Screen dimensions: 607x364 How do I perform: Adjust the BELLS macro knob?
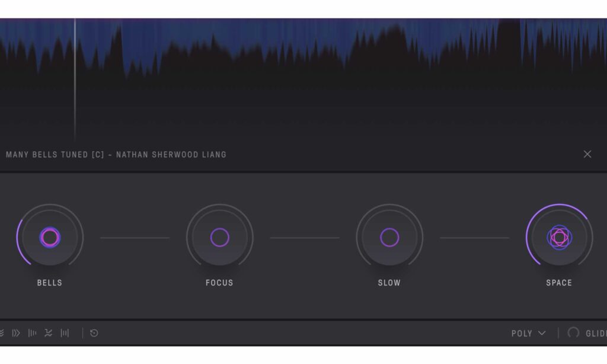pos(50,237)
